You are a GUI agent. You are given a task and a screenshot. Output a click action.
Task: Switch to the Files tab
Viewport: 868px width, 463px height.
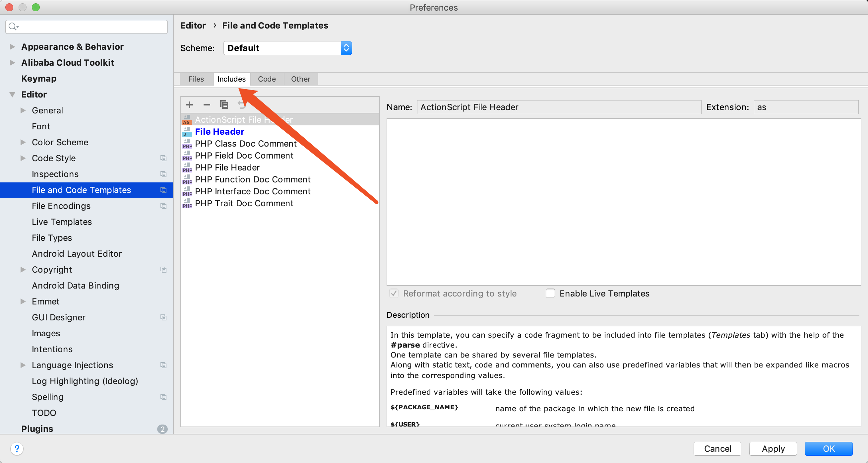pos(196,79)
